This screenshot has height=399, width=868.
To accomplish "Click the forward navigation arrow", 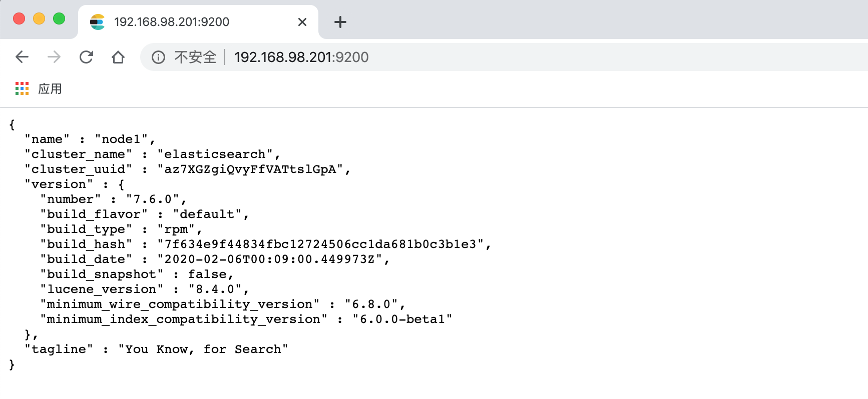I will [x=54, y=57].
